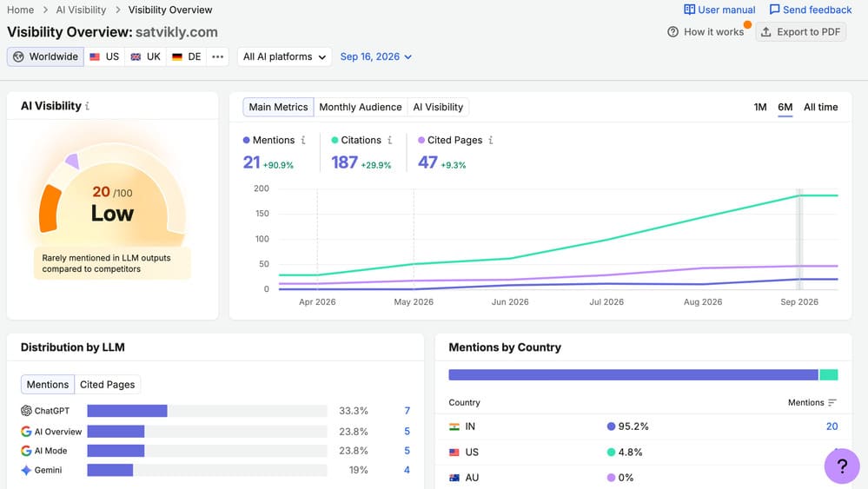Select the 6M time range
This screenshot has height=489, width=868.
[785, 107]
